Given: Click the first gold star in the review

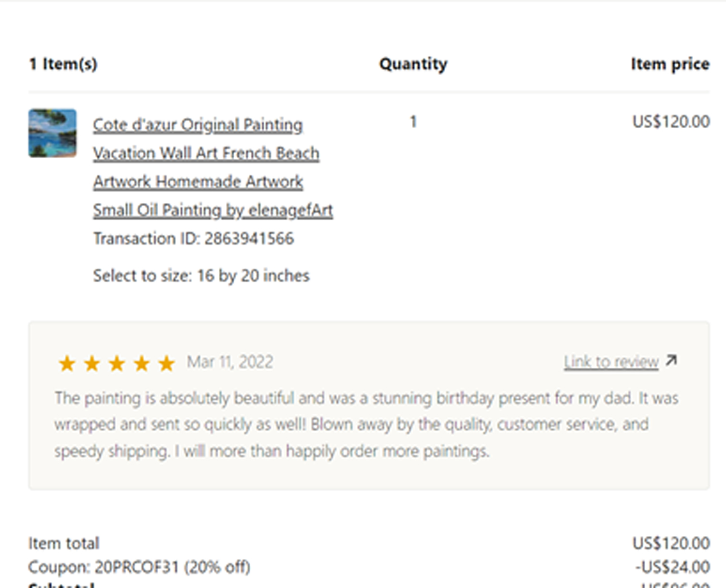Looking at the screenshot, I should click(x=67, y=363).
